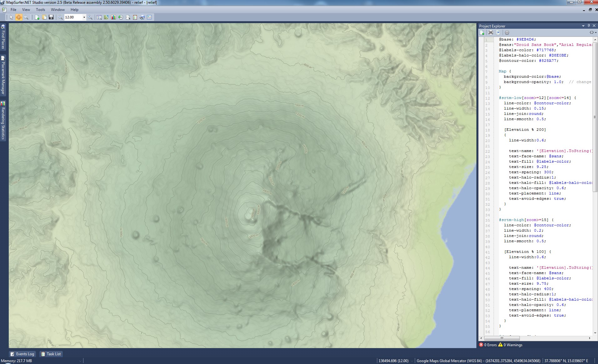Open the Rendering Statistics side tab
Image resolution: width=598 pixels, height=364 pixels.
pyautogui.click(x=3, y=121)
